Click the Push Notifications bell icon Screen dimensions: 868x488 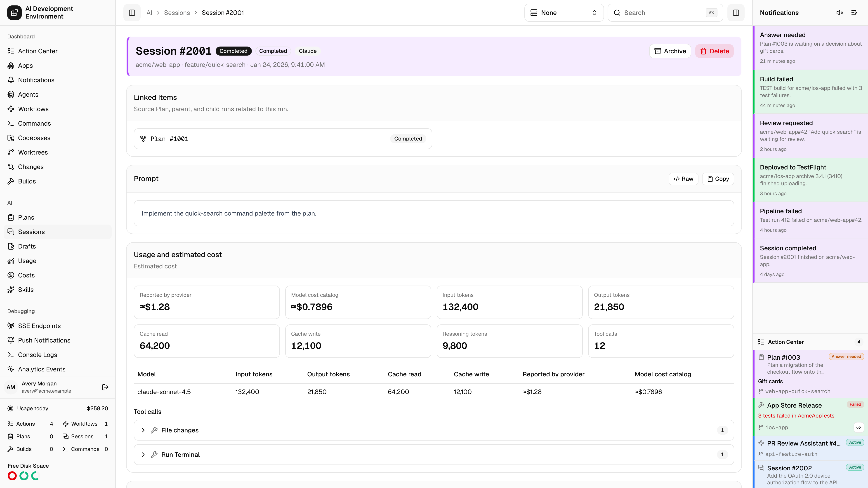pos(11,340)
